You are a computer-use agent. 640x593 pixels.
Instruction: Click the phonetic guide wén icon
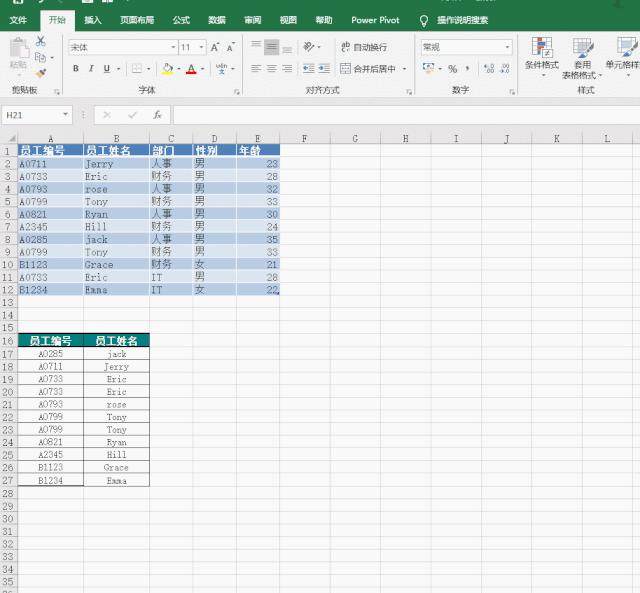coord(222,69)
